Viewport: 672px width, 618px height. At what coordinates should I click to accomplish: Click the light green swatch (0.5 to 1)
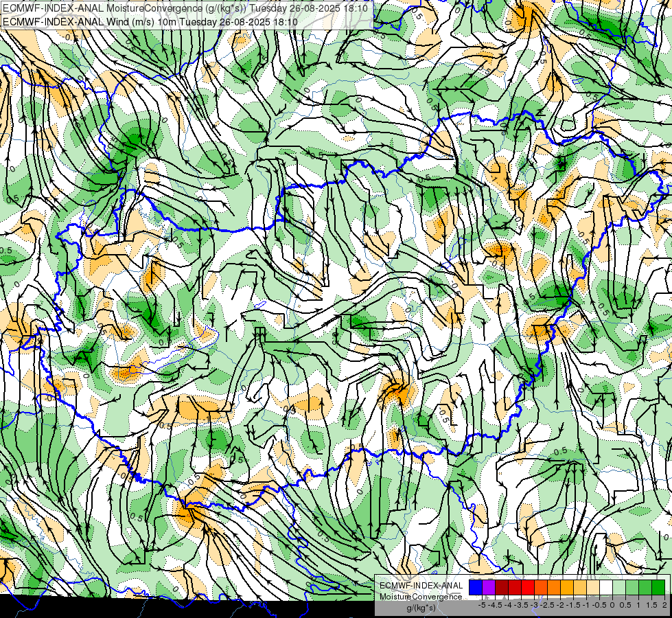pyautogui.click(x=632, y=587)
